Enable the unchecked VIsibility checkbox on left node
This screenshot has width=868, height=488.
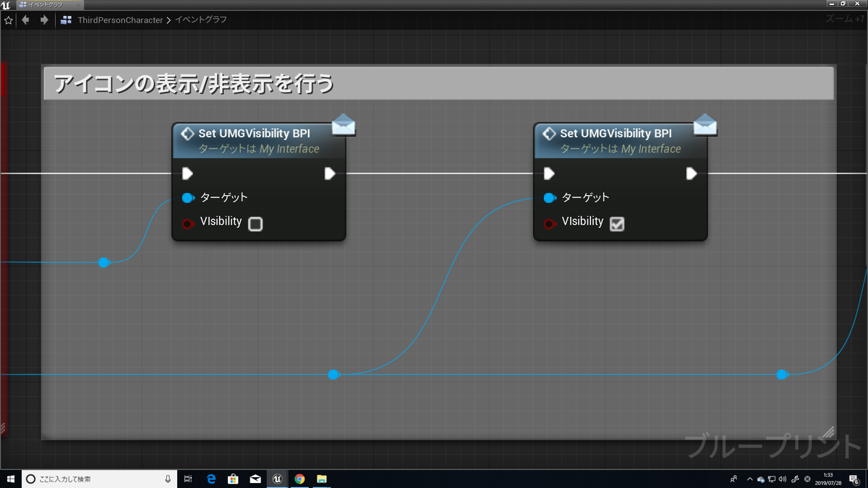[255, 224]
